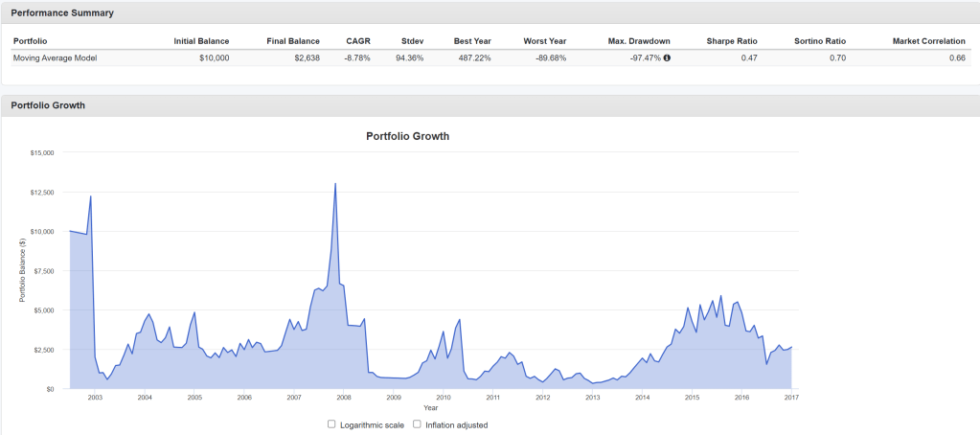Image resolution: width=980 pixels, height=435 pixels.
Task: Click the Portfolio Growth chart title
Action: pyautogui.click(x=407, y=136)
